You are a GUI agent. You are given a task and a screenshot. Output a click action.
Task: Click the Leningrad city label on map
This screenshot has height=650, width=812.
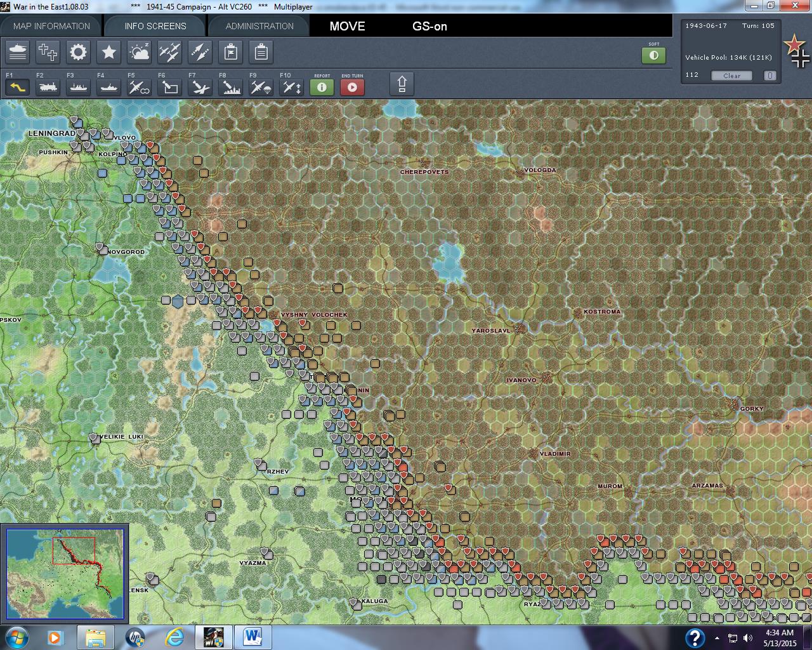[51, 134]
